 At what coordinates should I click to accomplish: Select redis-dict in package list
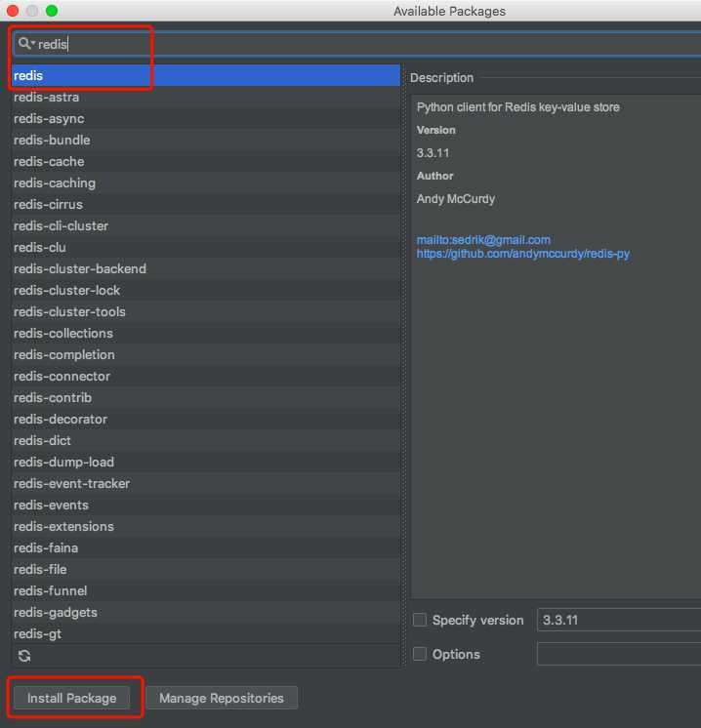tap(206, 441)
